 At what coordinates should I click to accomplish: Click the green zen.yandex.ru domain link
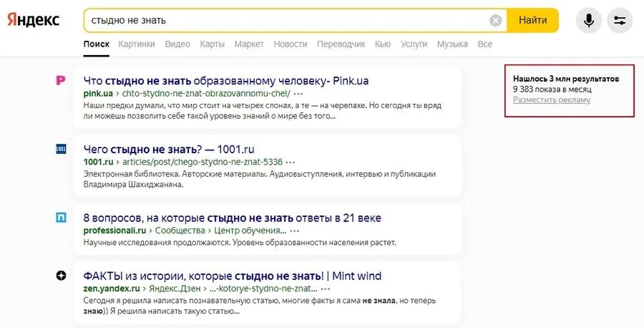pos(112,289)
